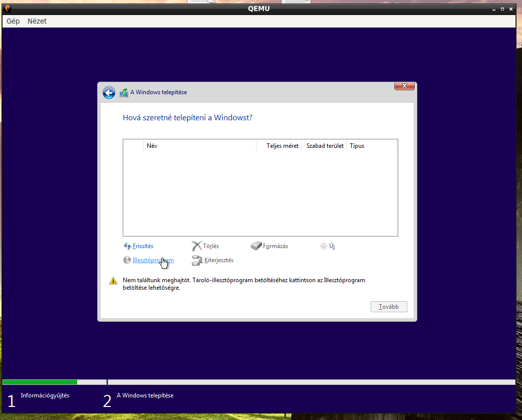Viewport: 522px width, 420px height.
Task: Click the Szabad terület column header
Action: 324,146
